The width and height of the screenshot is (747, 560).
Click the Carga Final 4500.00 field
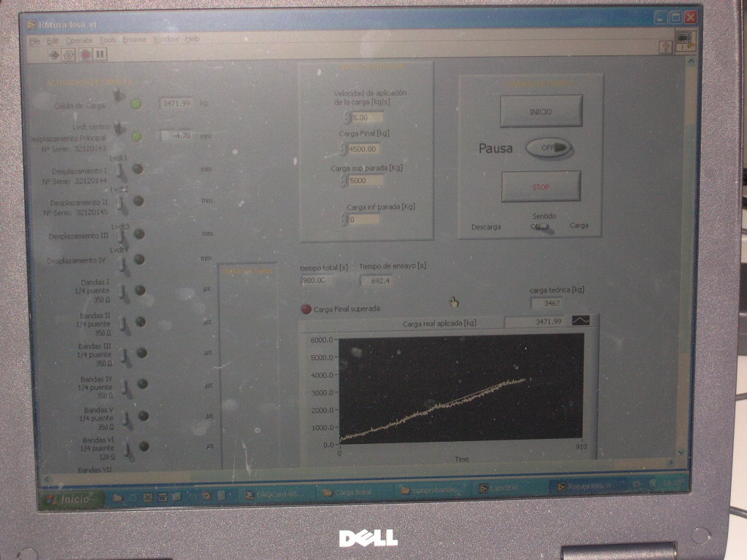(363, 149)
